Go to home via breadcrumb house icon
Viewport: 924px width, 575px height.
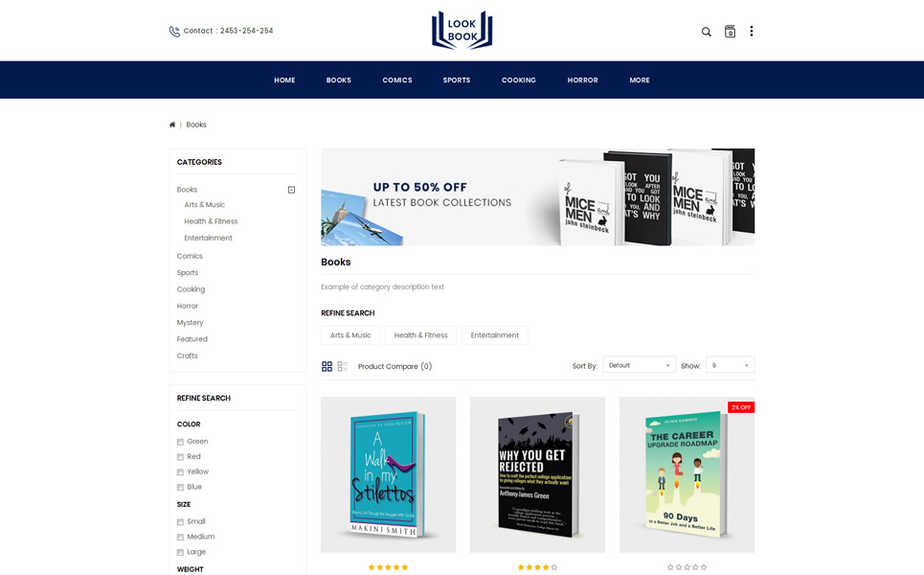[172, 125]
